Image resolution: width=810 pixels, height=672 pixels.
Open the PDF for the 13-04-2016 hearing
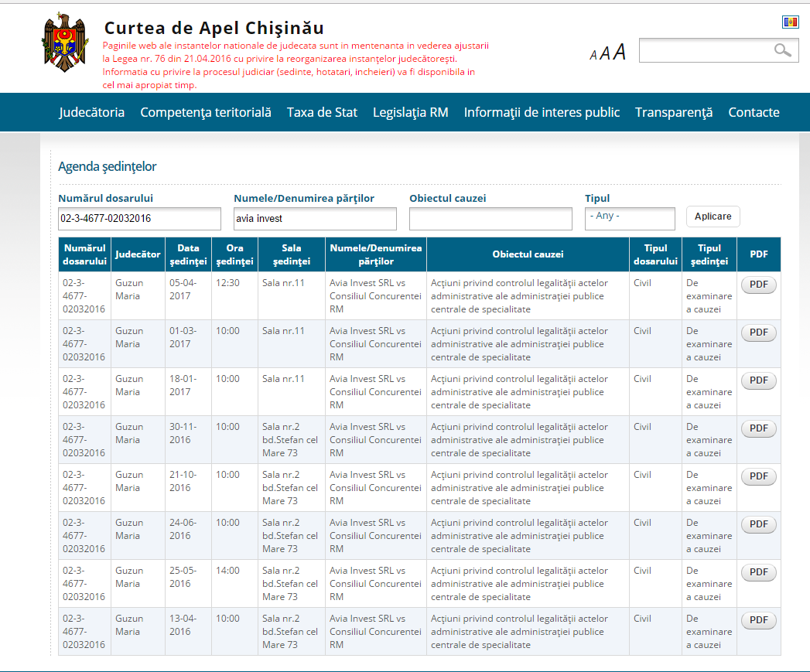click(757, 619)
